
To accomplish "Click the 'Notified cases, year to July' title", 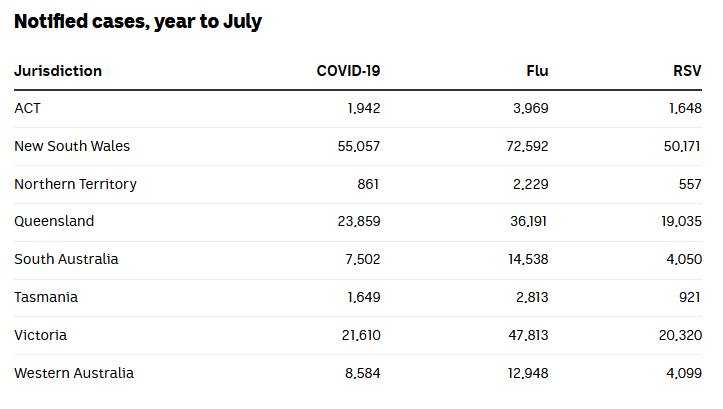I will pyautogui.click(x=138, y=21).
